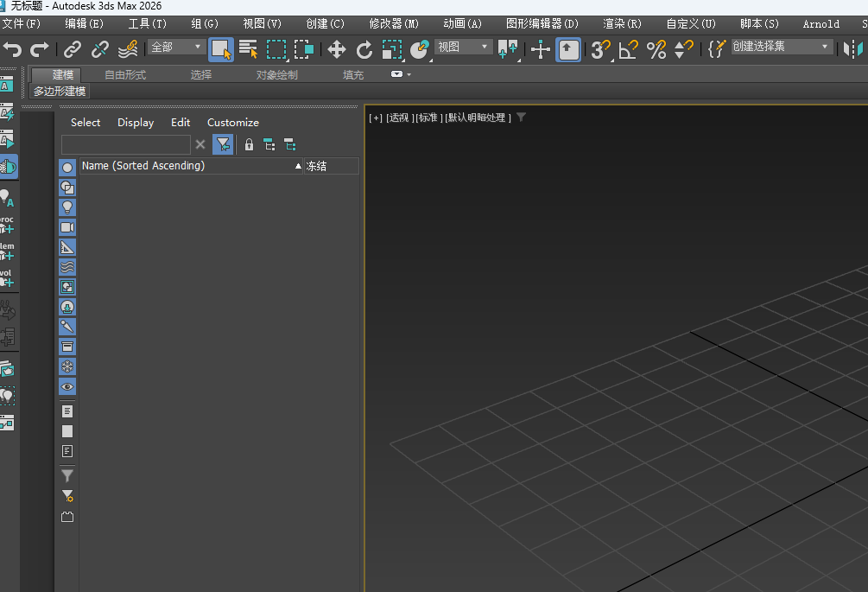Screen dimensions: 868x592
Task: Click the Scene Explorer search field
Action: pyautogui.click(x=126, y=144)
